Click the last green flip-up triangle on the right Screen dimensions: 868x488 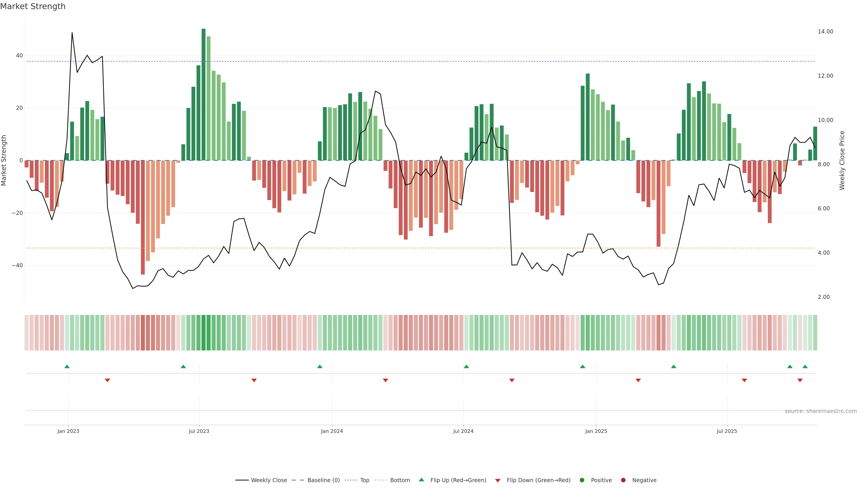[x=805, y=366]
